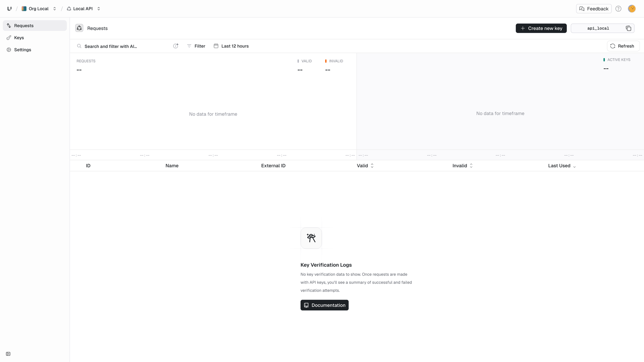Image resolution: width=644 pixels, height=362 pixels.
Task: Open the Documentation button
Action: (x=324, y=305)
